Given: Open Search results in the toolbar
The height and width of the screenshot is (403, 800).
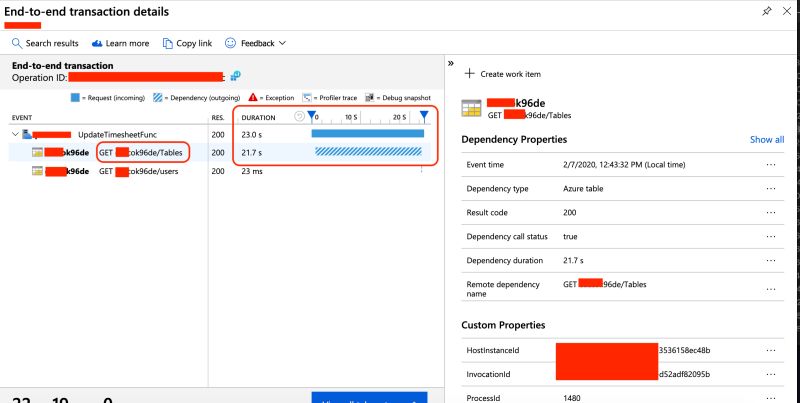Looking at the screenshot, I should click(45, 43).
